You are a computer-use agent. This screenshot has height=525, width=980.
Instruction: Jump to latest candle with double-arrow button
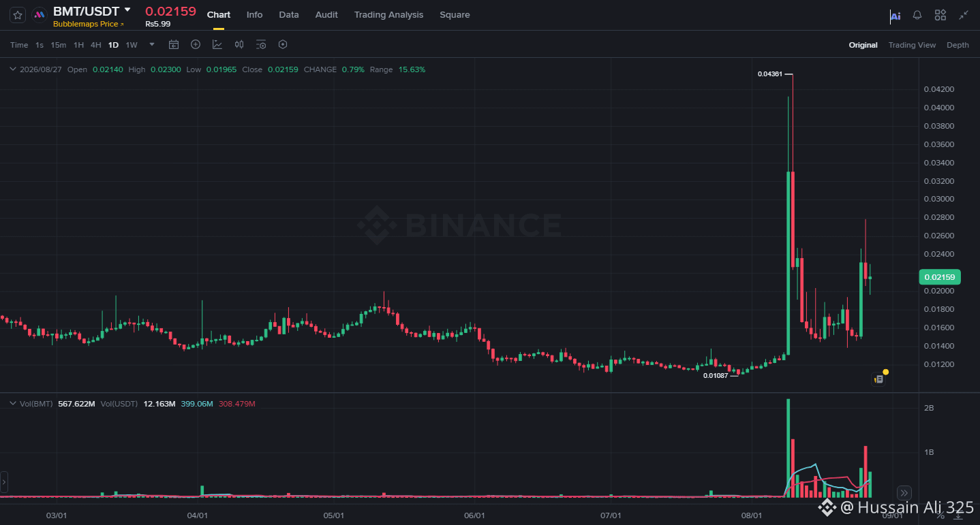pos(904,493)
